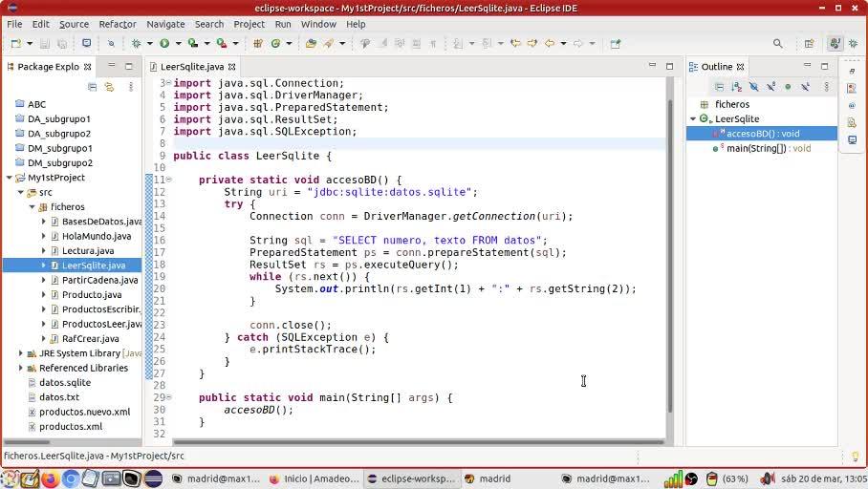Viewport: 868px width, 489px height.
Task: Click the Debug bug icon in toolbar
Action: coord(136,43)
